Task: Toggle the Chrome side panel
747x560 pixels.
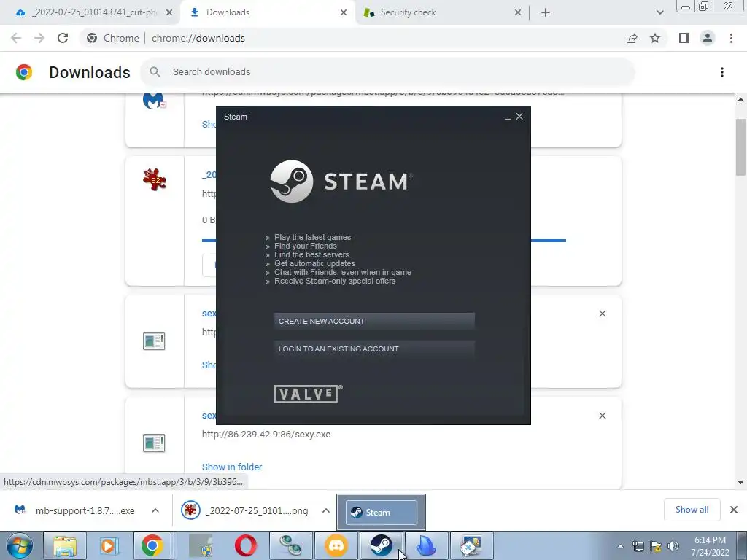Action: tap(684, 38)
